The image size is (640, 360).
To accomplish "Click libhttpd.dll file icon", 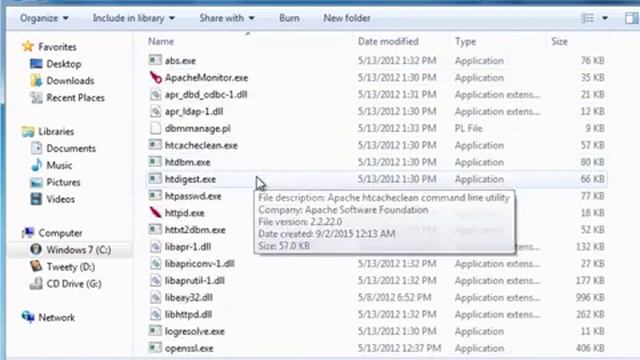I will coord(155,314).
